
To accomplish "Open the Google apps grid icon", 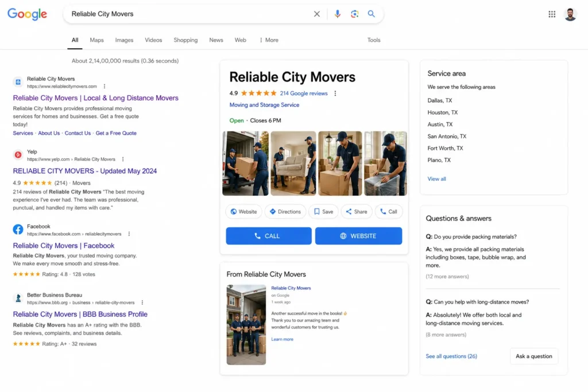I will 552,14.
